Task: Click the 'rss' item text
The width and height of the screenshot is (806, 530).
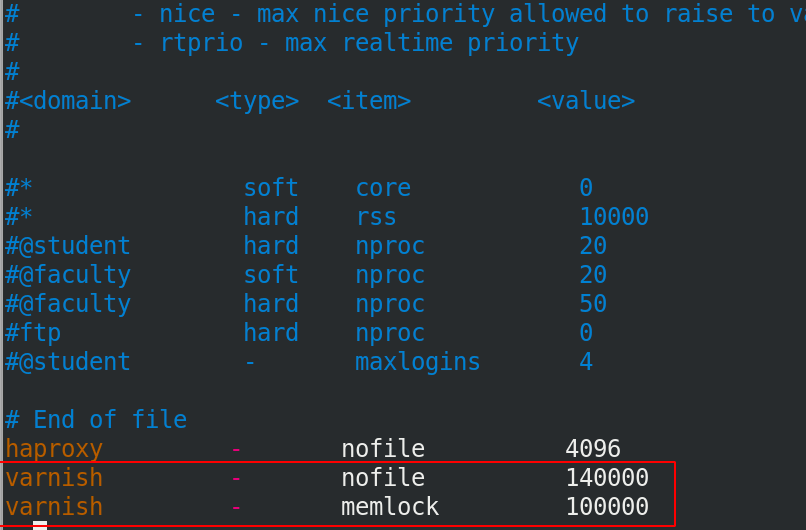Action: coord(376,217)
